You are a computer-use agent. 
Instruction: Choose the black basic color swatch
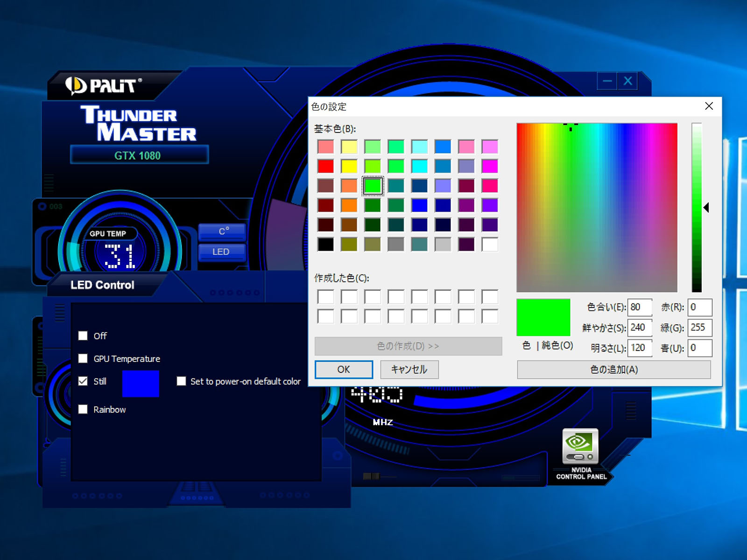click(325, 244)
